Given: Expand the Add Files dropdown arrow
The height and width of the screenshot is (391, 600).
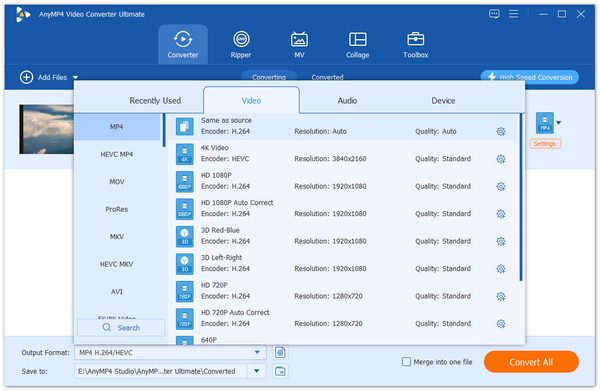Looking at the screenshot, I should click(x=75, y=78).
